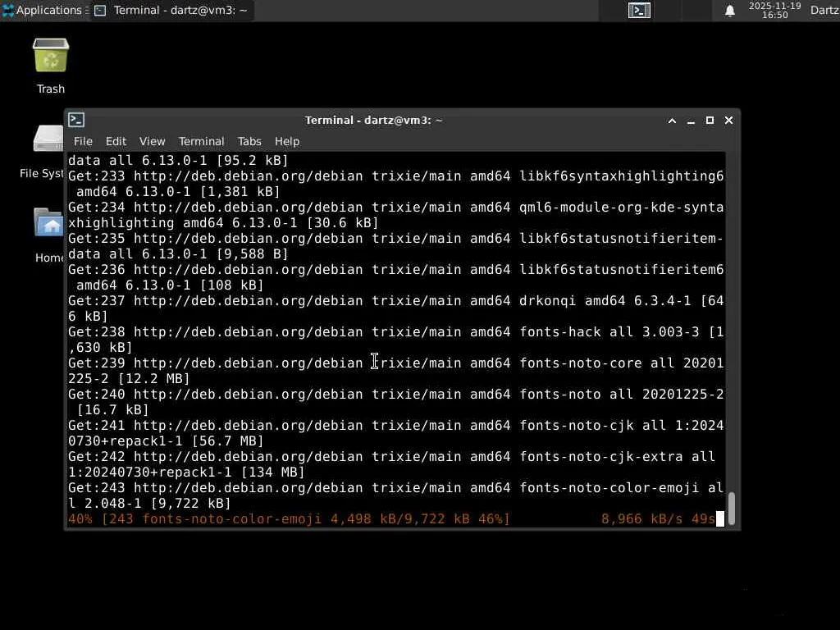Click the Get:237 drkonqi line
840x630 pixels.
tap(396, 308)
